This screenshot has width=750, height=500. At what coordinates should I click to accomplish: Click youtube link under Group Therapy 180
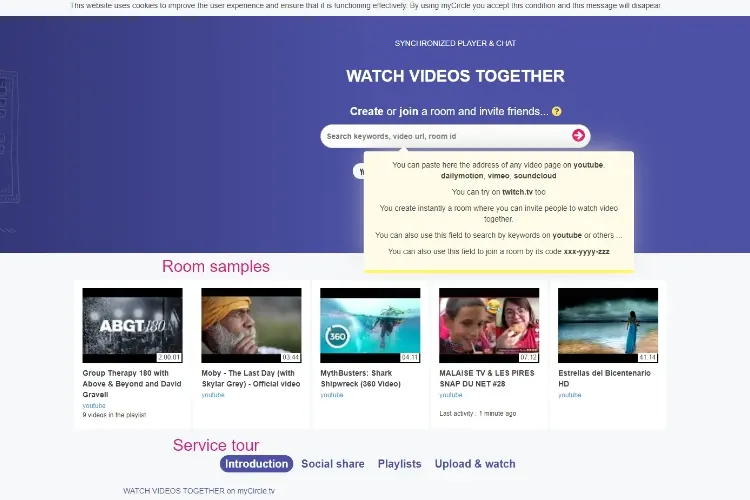point(94,405)
